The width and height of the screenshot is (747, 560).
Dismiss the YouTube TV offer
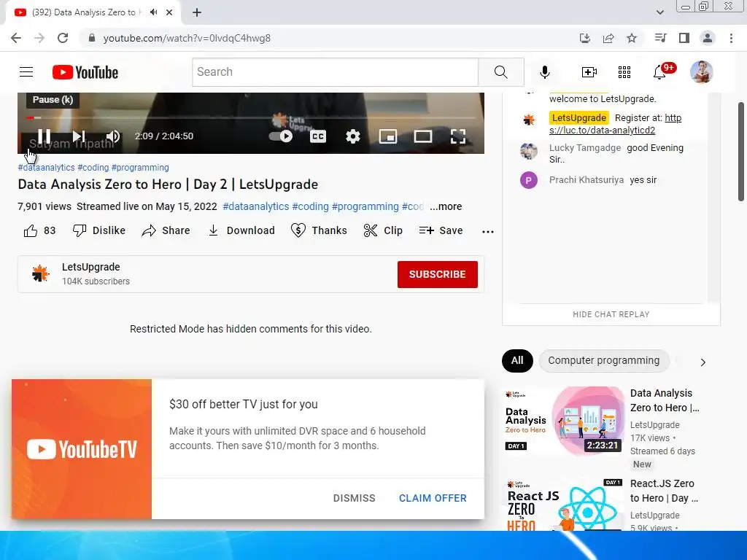pos(354,498)
